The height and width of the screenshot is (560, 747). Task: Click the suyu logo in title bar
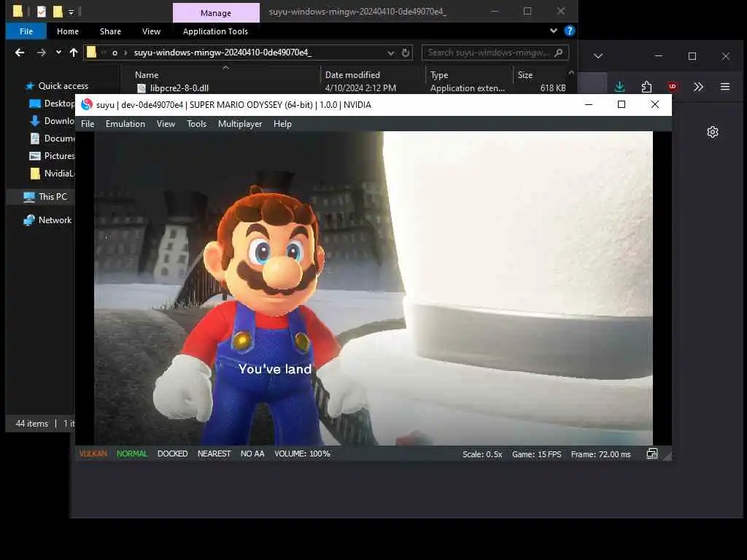pos(87,104)
